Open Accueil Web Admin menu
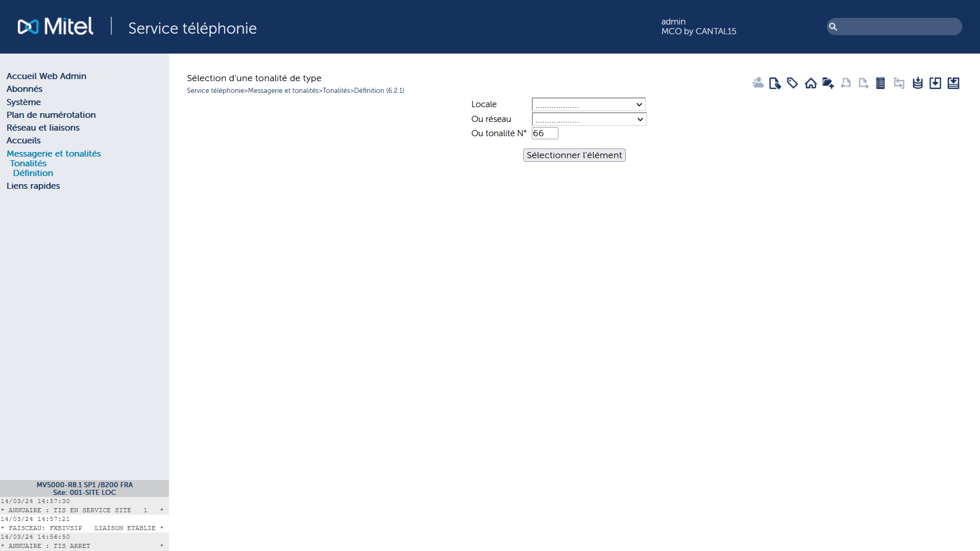 [x=46, y=76]
